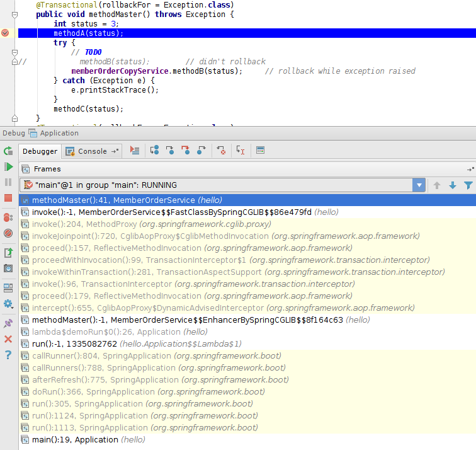Image resolution: width=476 pixels, height=450 pixels.
Task: Click memberOrderCopyService in the code editor
Action: click(120, 71)
